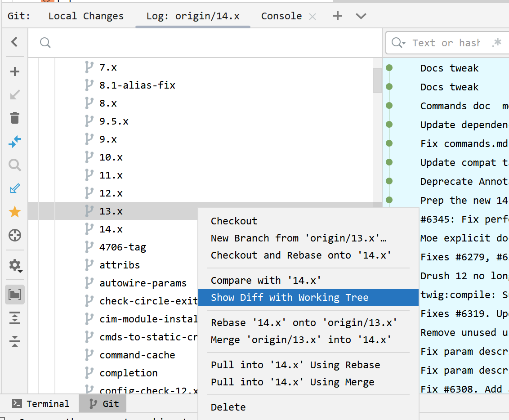This screenshot has width=509, height=420.
Task: Collapse the branches pane with the back arrow
Action: click(x=14, y=42)
